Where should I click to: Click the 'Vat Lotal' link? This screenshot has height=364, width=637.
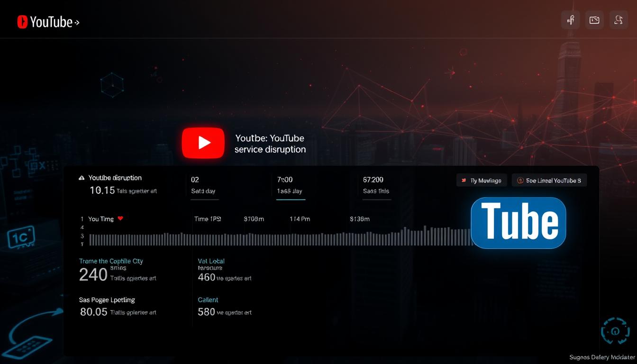pyautogui.click(x=211, y=261)
